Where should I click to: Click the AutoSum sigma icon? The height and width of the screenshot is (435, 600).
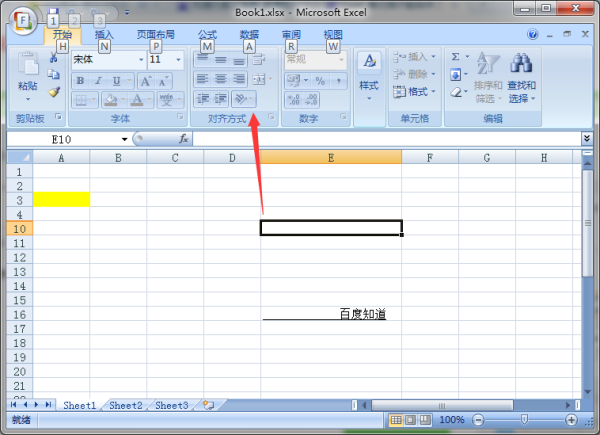pyautogui.click(x=455, y=57)
